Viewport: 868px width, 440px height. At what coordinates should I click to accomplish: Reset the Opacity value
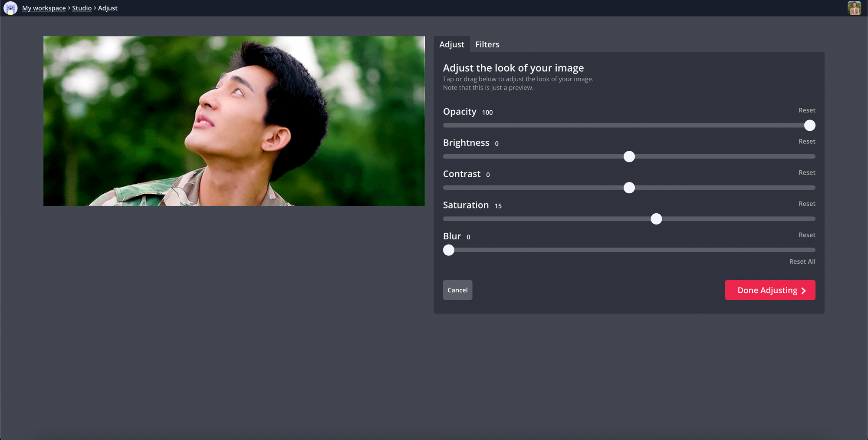click(806, 110)
